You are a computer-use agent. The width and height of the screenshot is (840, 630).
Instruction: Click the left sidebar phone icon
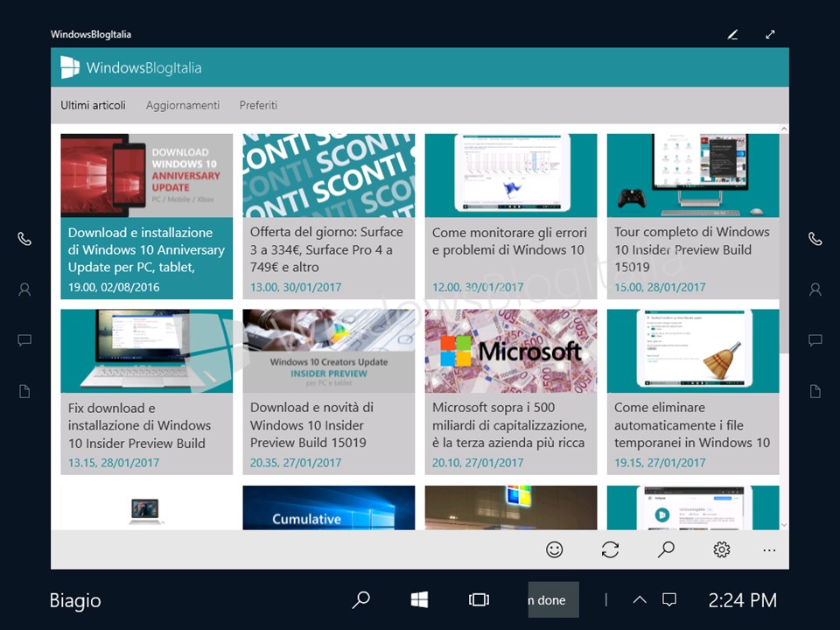tap(24, 239)
